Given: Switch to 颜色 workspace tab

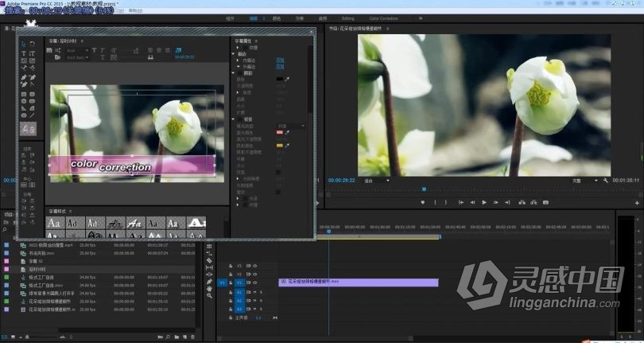Looking at the screenshot, I should pyautogui.click(x=277, y=18).
